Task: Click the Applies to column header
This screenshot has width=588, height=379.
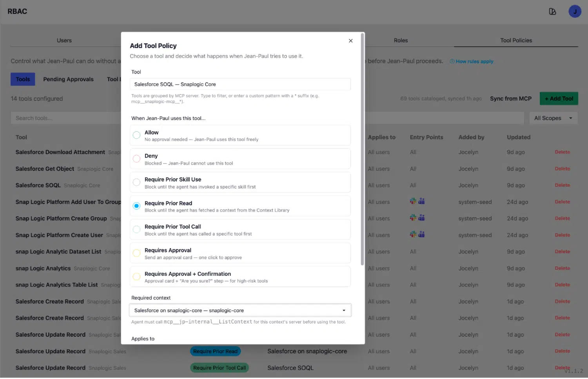Action: [381, 137]
